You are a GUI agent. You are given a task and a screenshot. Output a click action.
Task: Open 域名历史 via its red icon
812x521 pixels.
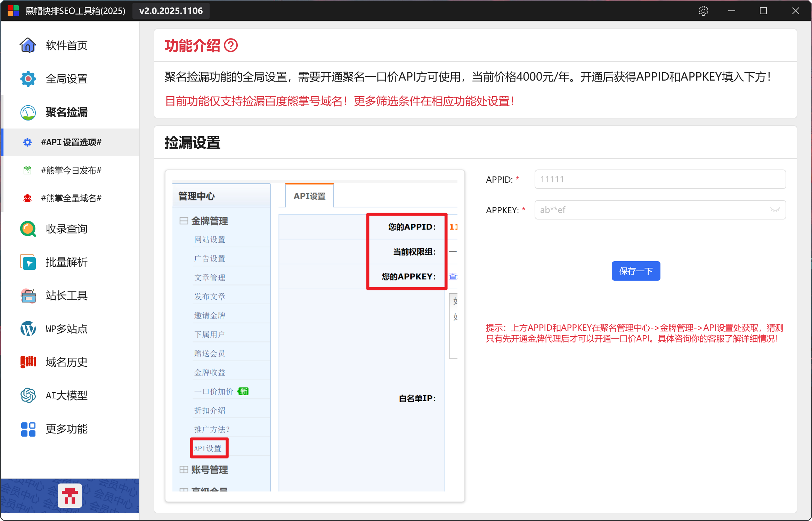(x=28, y=362)
